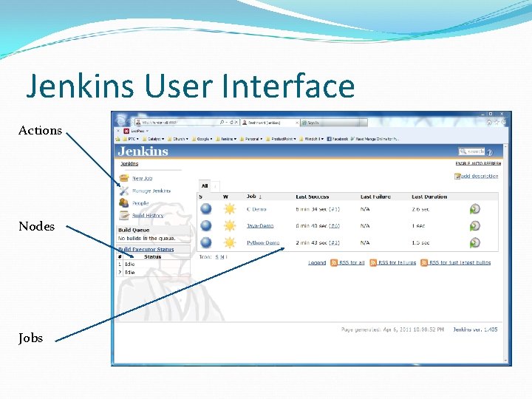The image size is (532, 399).
Task: Open the ProductPoint bookmarks folder dropdown
Action: pyautogui.click(x=281, y=139)
